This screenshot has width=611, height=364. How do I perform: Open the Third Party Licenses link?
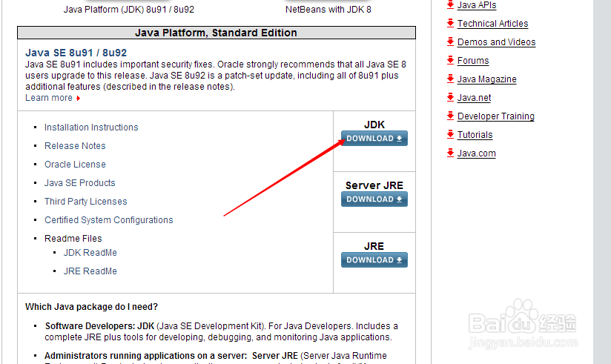[x=86, y=202]
